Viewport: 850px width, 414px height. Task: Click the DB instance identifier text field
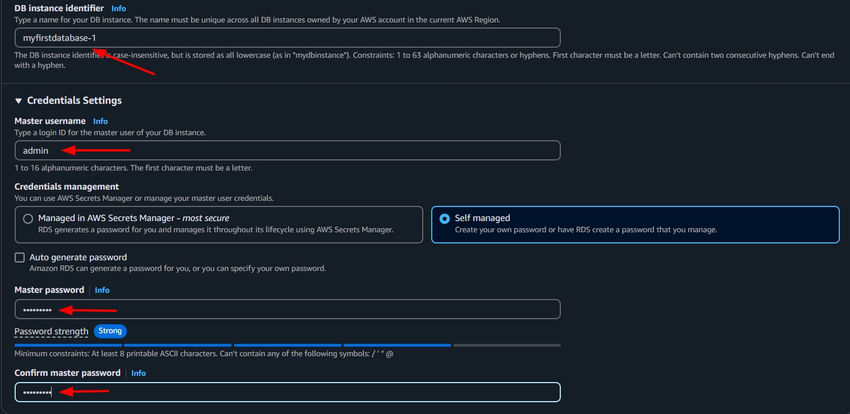[x=287, y=37]
